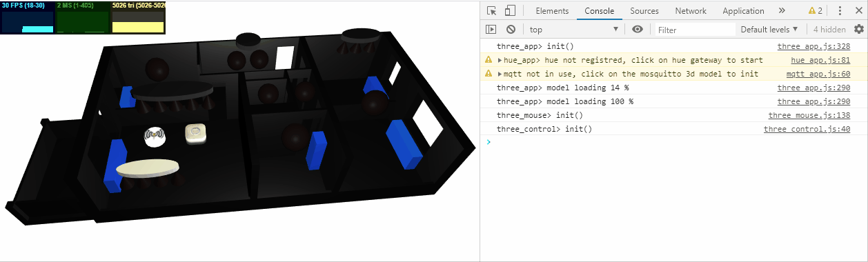Click the 'three_app> init()' log message
The width and height of the screenshot is (868, 262).
pos(535,47)
